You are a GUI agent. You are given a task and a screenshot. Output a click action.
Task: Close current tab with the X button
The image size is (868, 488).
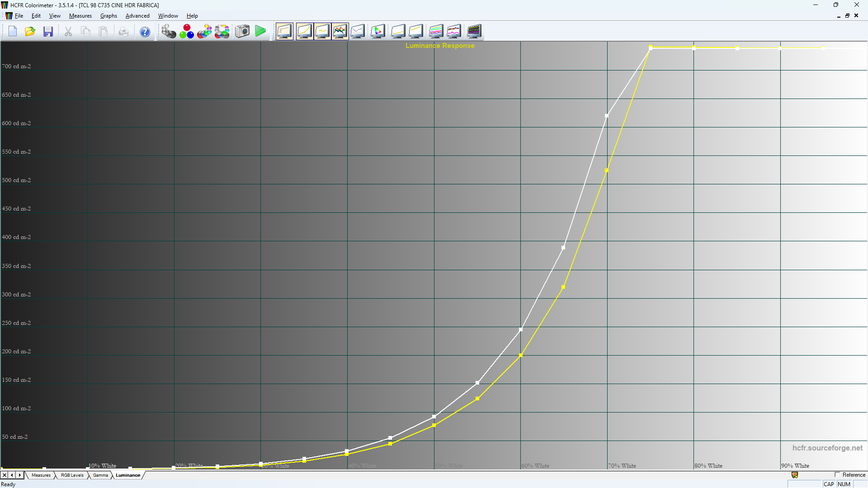[5, 475]
